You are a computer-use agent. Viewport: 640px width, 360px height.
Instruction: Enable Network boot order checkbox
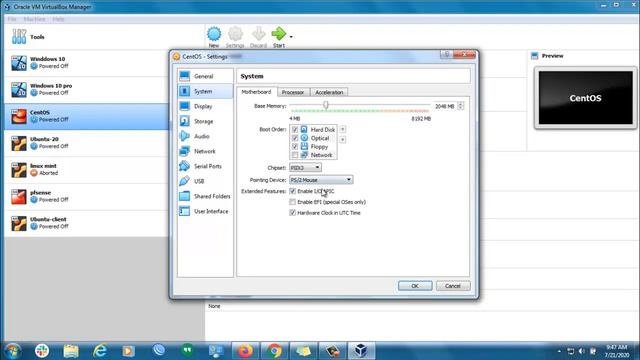[x=295, y=155]
